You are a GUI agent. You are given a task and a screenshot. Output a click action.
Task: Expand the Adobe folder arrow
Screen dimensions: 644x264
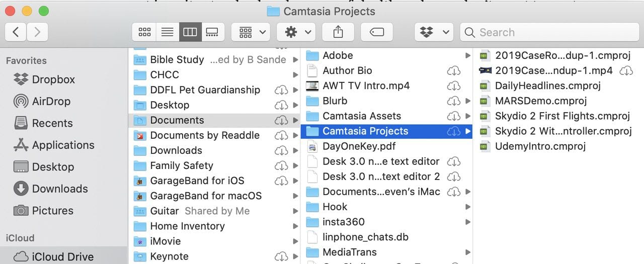468,56
